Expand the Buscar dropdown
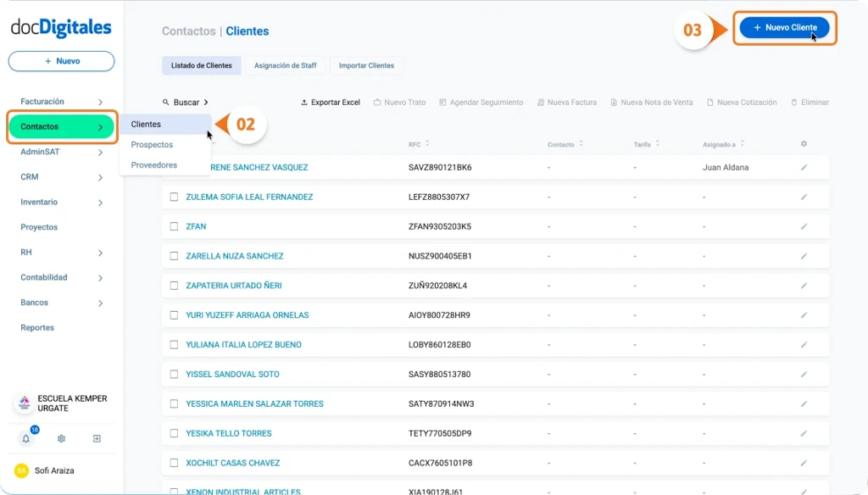The height and width of the screenshot is (495, 868). coord(187,102)
